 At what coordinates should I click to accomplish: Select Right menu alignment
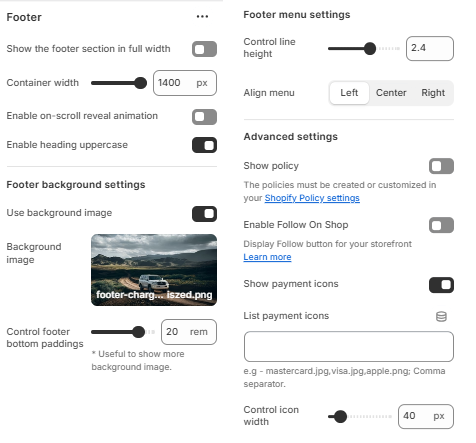(x=433, y=93)
